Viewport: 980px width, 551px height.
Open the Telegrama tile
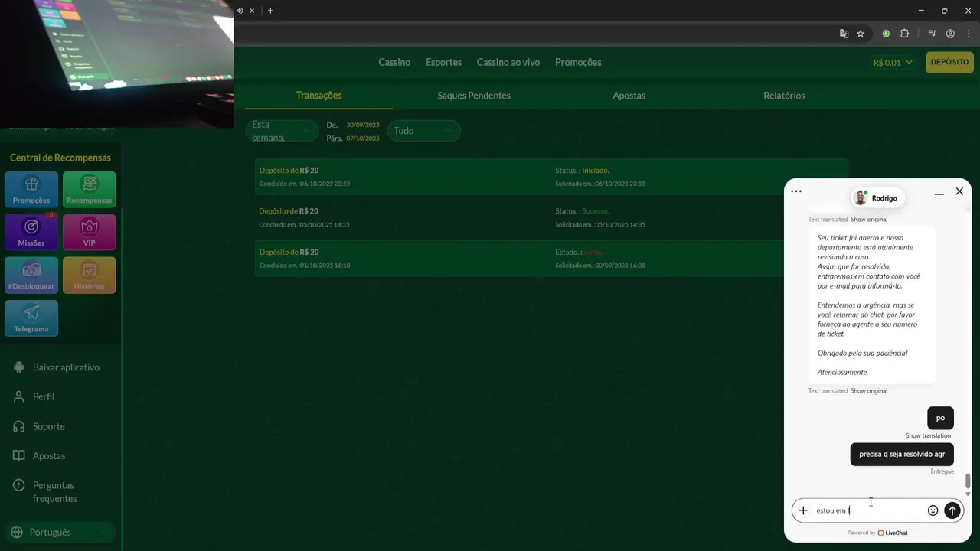(x=31, y=318)
